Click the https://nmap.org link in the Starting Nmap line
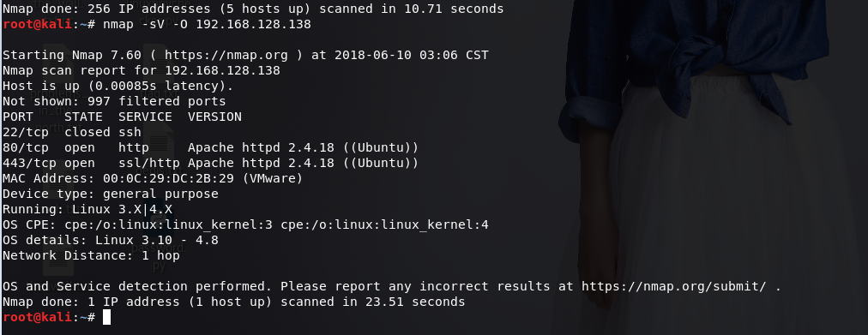 click(226, 56)
